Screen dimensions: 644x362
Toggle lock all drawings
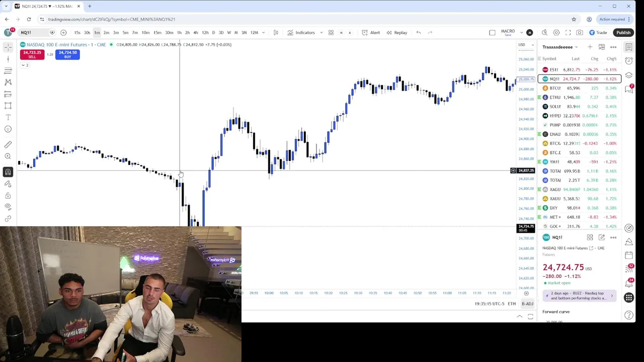coord(8,196)
